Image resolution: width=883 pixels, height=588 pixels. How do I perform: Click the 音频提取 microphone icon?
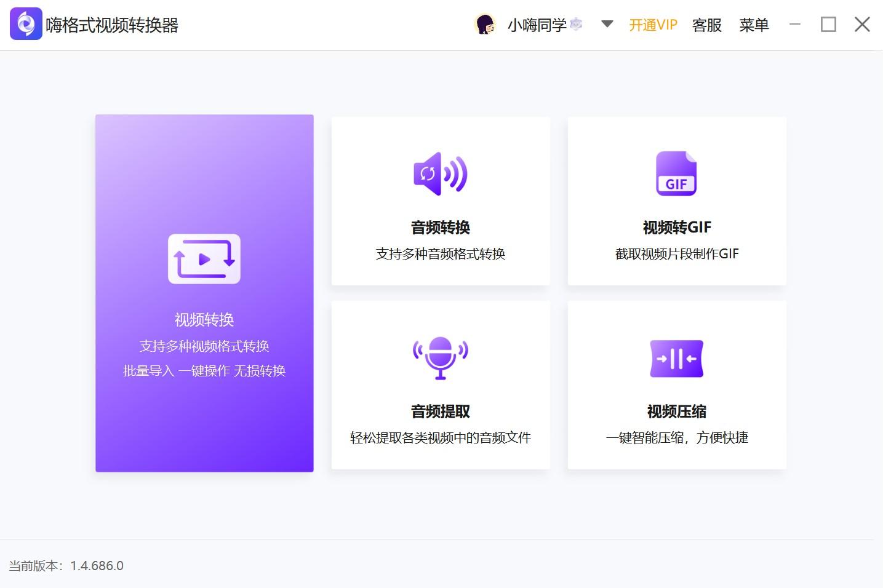click(x=439, y=359)
